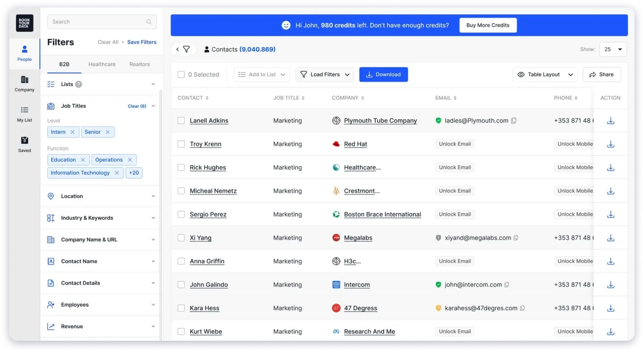Screen dimensions: 644x352
Task: Copy the john@intercom.com email address
Action: (x=507, y=284)
